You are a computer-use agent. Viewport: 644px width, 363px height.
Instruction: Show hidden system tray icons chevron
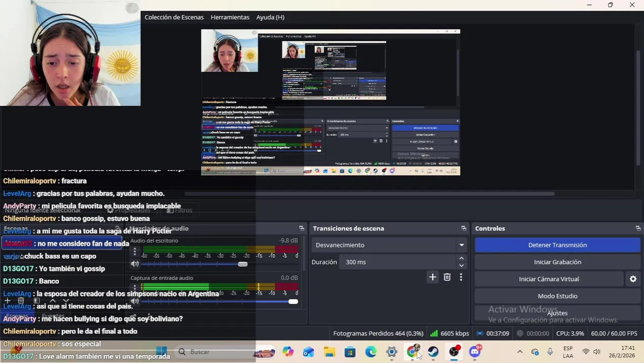coord(520,352)
